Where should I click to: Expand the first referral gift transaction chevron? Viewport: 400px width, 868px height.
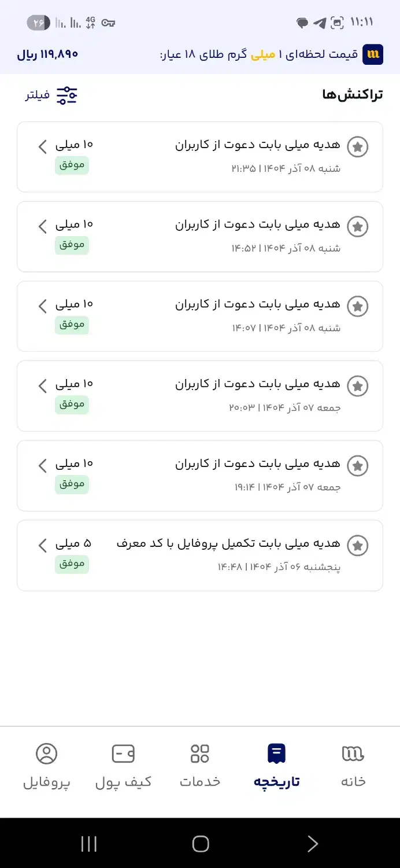(x=42, y=146)
